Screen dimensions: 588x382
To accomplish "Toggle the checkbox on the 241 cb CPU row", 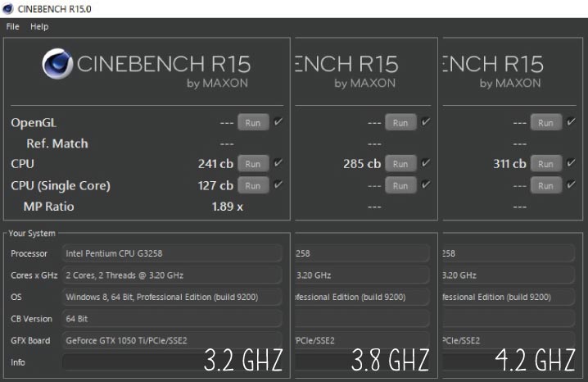I will click(x=278, y=162).
